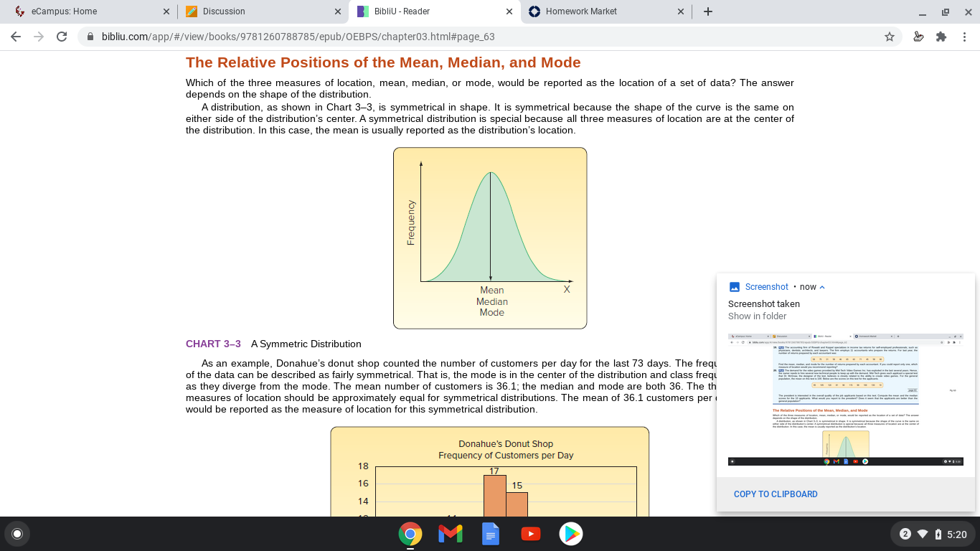The height and width of the screenshot is (551, 980).
Task: Close the Discussion tab
Action: tap(338, 11)
